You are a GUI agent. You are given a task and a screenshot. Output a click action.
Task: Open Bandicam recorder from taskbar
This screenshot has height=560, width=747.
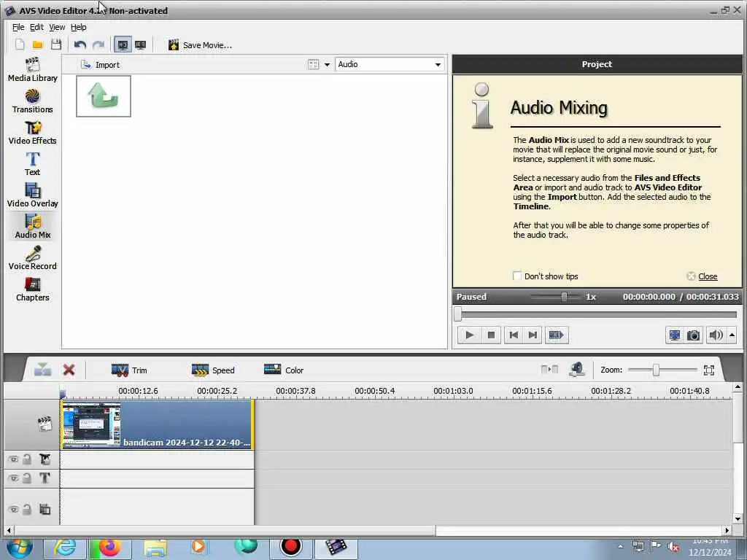pyautogui.click(x=290, y=548)
